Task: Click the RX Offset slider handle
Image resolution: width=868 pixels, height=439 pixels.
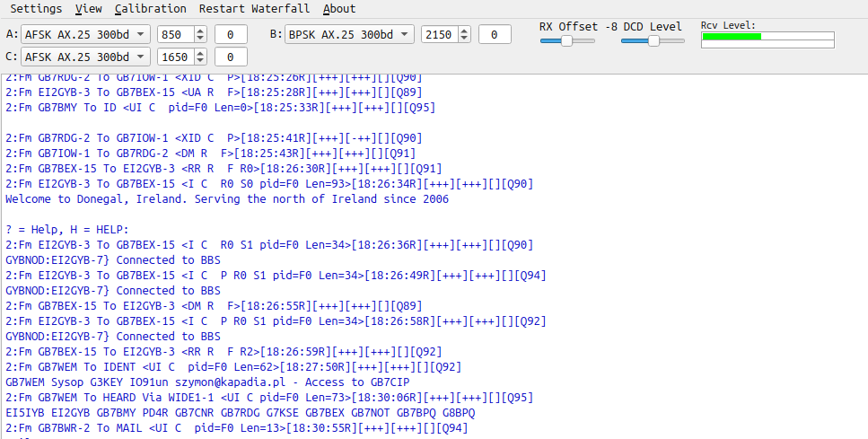Action: 566,41
